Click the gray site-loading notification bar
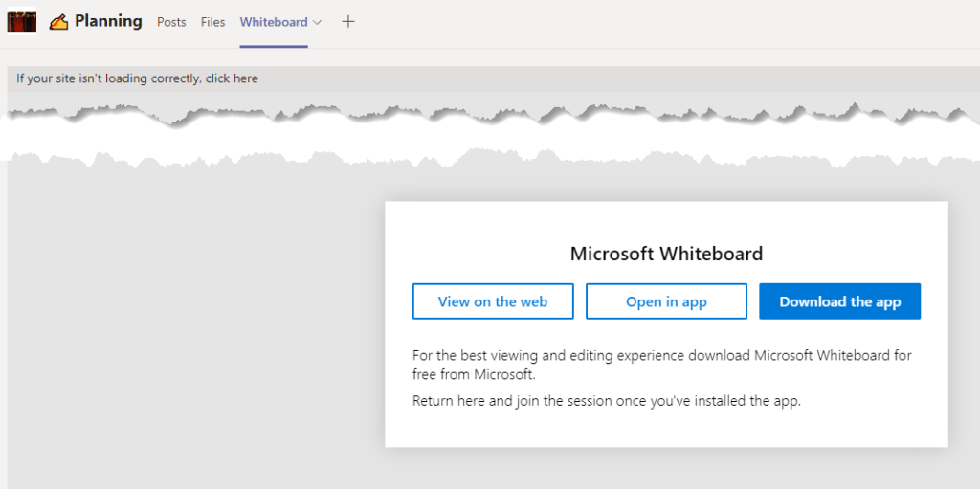The image size is (980, 489). pyautogui.click(x=574, y=78)
